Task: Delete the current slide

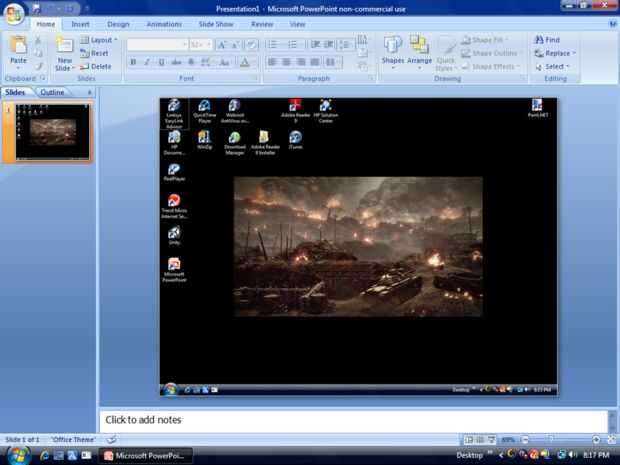Action: (x=96, y=66)
